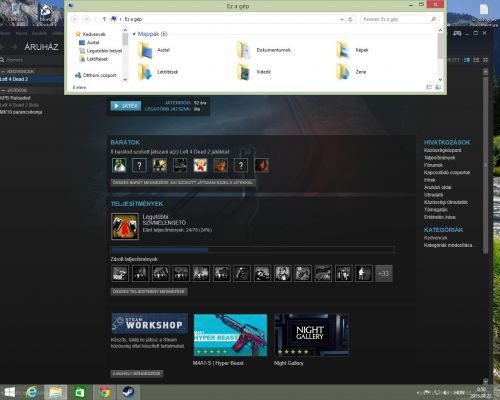The height and width of the screenshot is (400, 500).
Task: Click the achievements progress bar
Action: pos(253,250)
